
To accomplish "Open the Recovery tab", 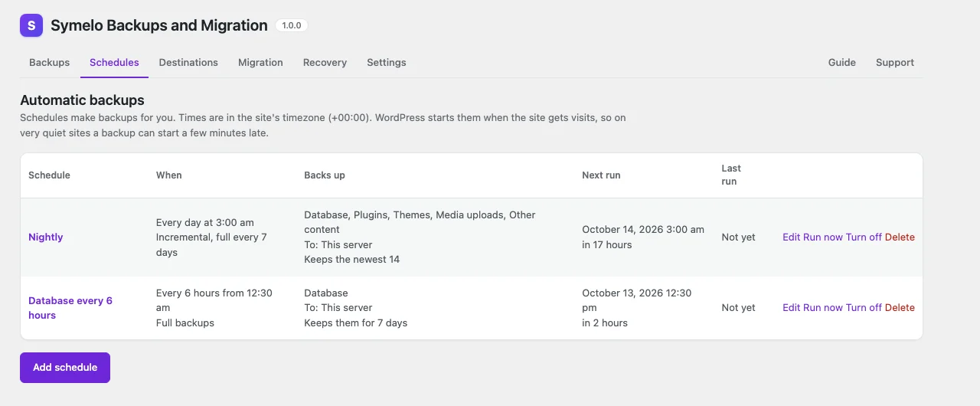I will 325,63.
